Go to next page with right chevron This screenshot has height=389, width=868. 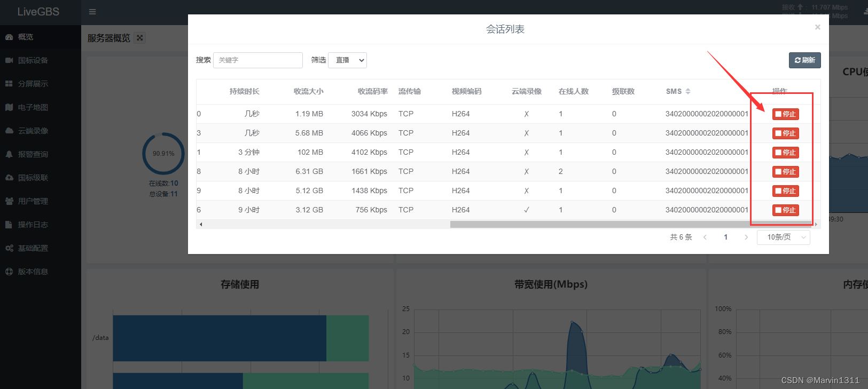746,237
